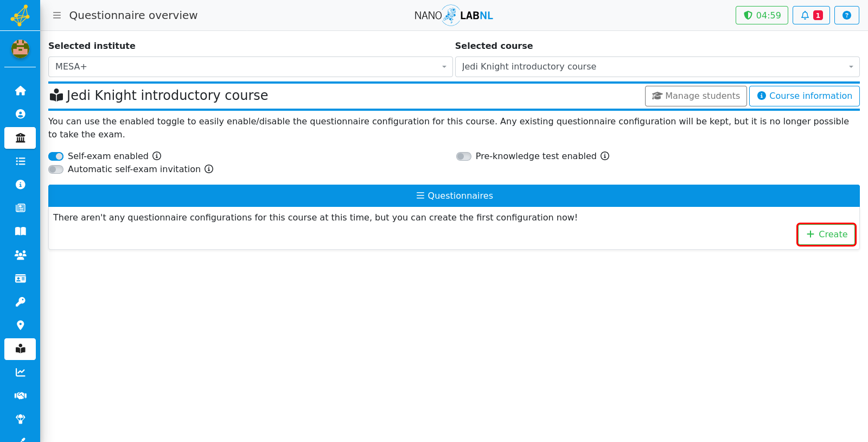Click the green Create button

point(826,235)
